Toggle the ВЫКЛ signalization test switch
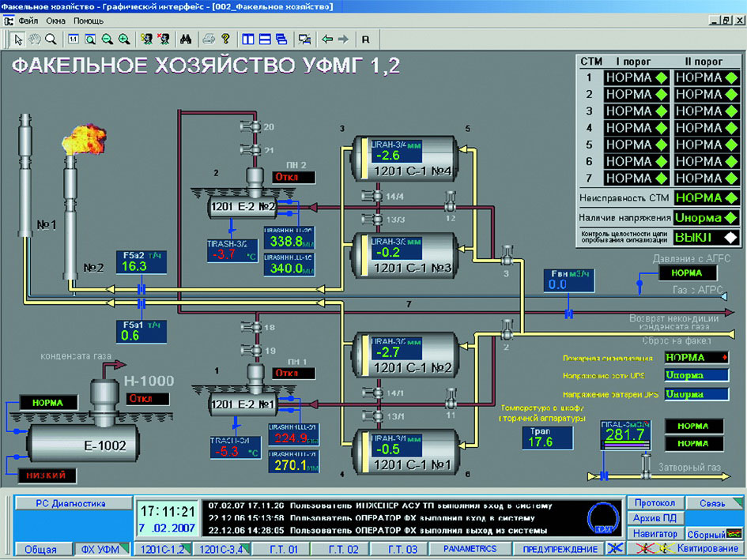The height and width of the screenshot is (560, 747). pos(706,237)
